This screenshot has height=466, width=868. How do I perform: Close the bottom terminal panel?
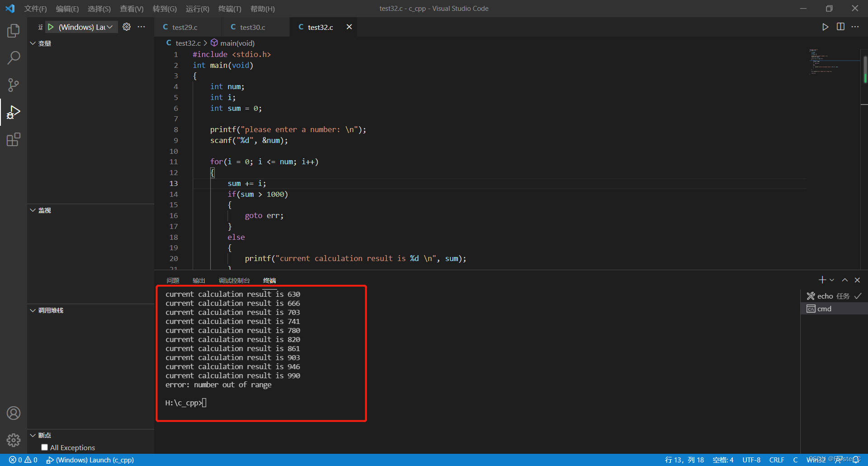857,280
